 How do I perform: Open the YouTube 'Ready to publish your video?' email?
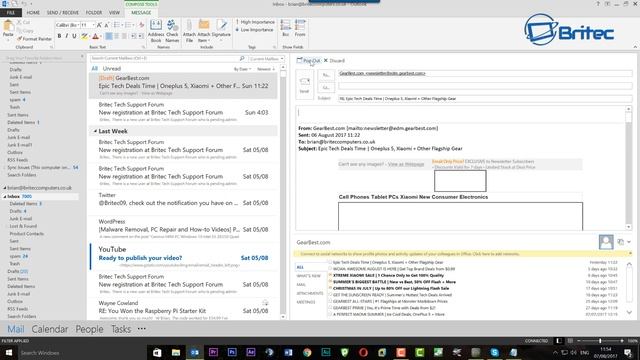click(183, 257)
